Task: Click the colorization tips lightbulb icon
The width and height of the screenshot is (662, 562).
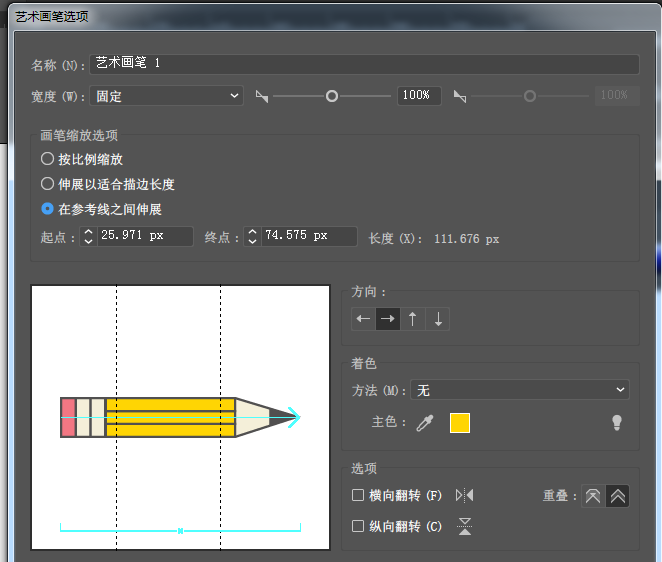Action: [617, 423]
